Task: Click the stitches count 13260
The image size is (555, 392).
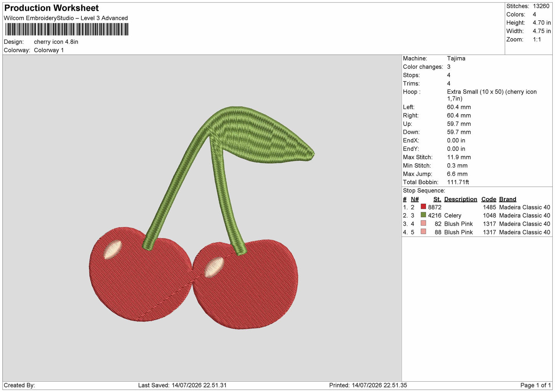Action: coord(541,6)
